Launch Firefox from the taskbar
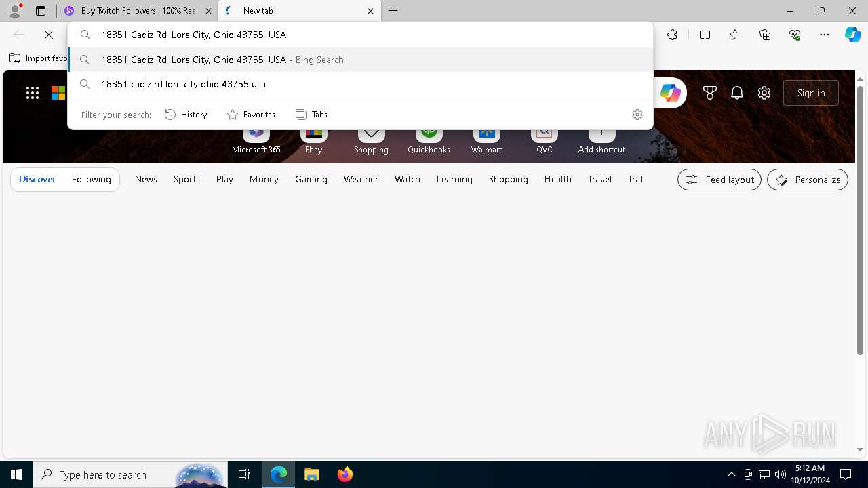Screen dimensions: 868x488 (x=345, y=474)
